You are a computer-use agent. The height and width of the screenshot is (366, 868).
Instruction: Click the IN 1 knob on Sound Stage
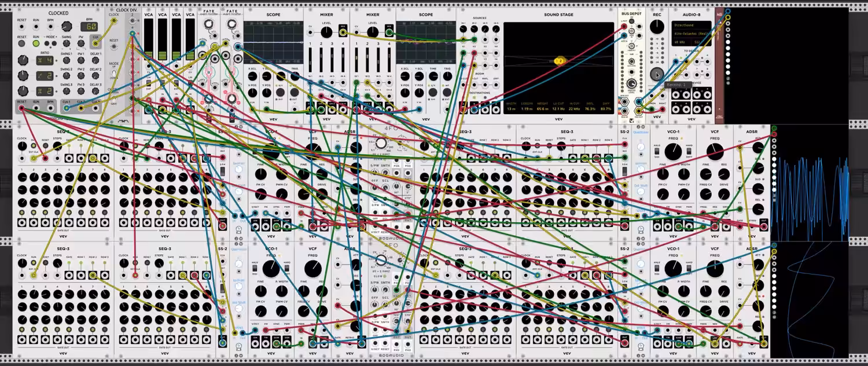pos(463,29)
